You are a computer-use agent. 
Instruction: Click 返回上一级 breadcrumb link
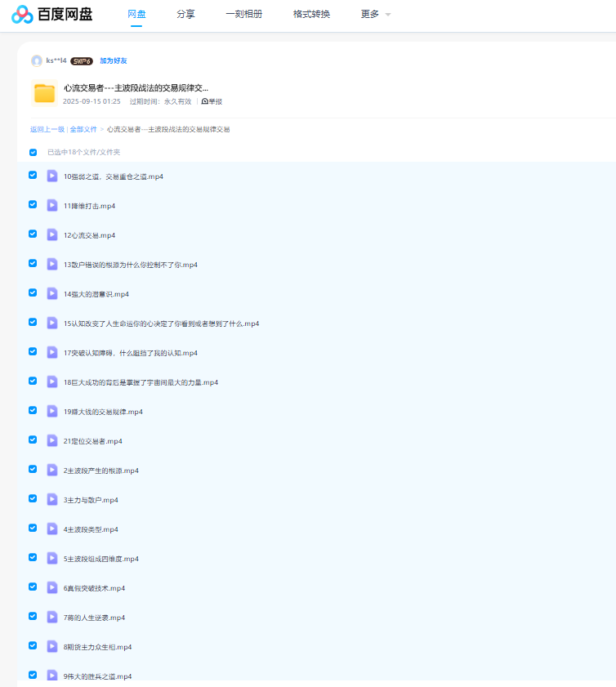coord(47,129)
